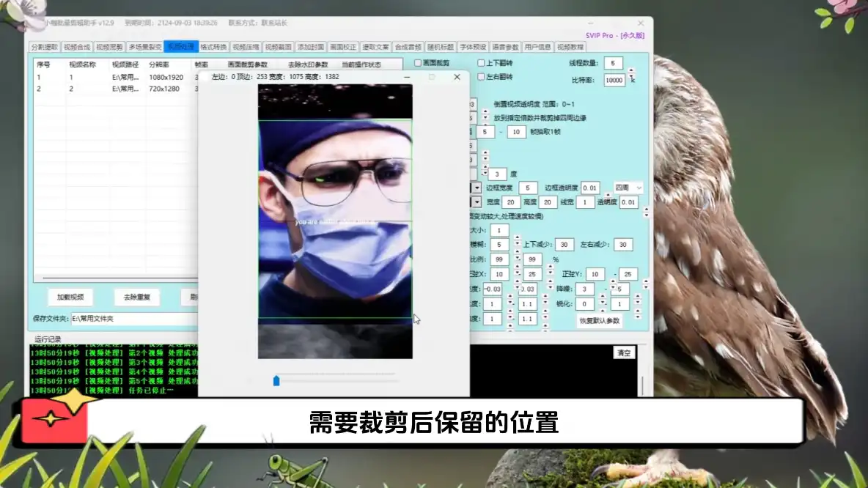Image resolution: width=868 pixels, height=488 pixels.
Task: Click the 降噪 minimum value field
Action: (584, 289)
